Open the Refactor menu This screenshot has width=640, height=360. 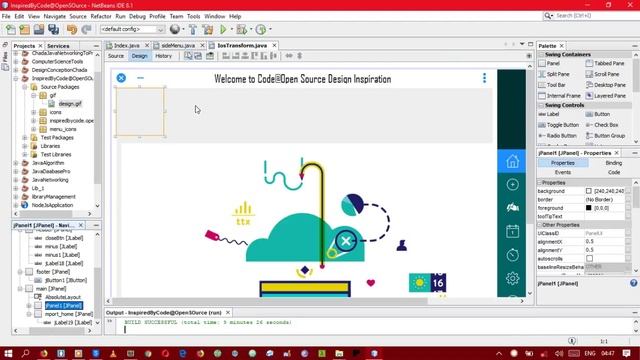tap(101, 16)
